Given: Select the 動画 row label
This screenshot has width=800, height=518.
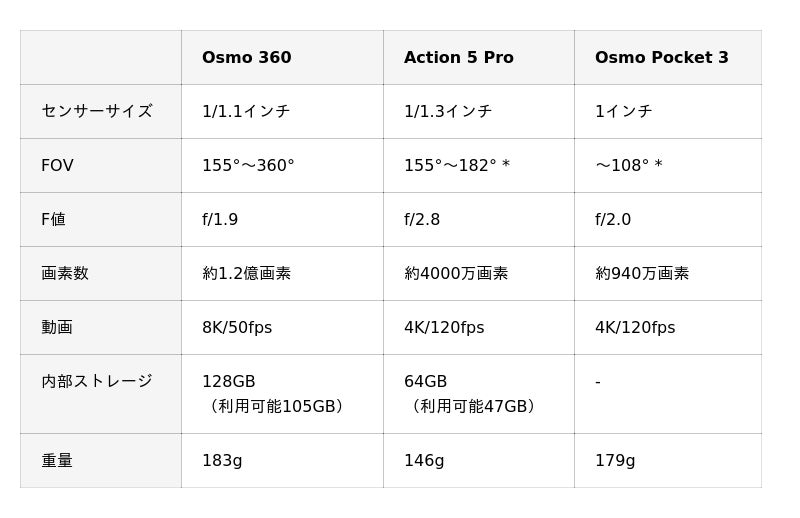Looking at the screenshot, I should [x=57, y=328].
